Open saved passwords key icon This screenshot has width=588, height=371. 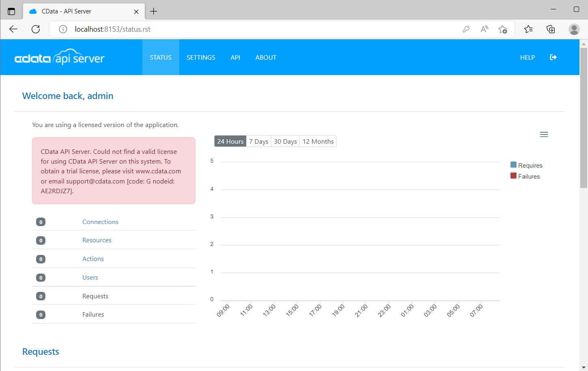click(x=466, y=29)
